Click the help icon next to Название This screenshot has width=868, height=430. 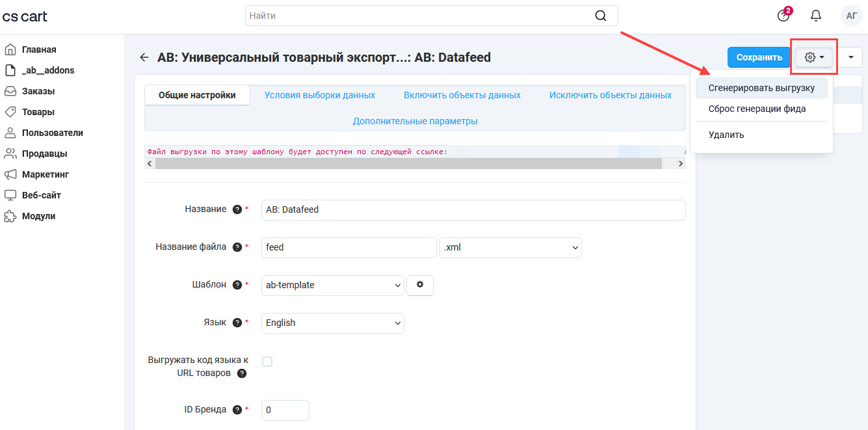237,209
